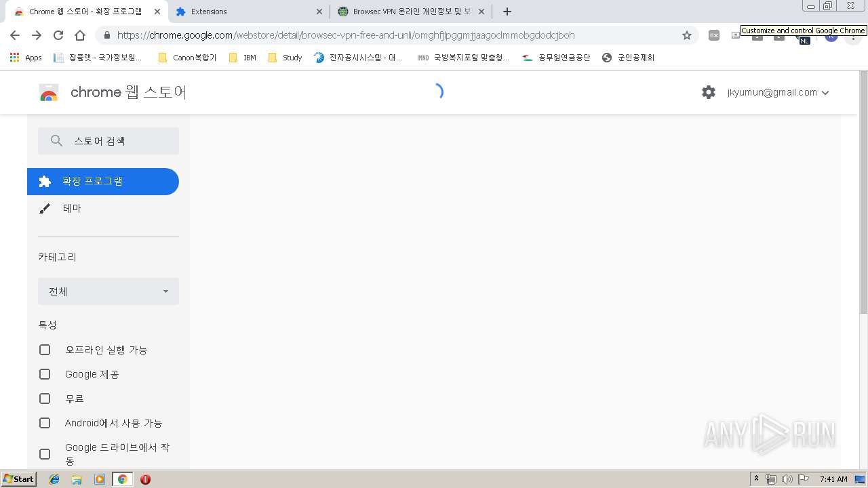Click the network icon in system tray
868x488 pixels.
point(771,479)
